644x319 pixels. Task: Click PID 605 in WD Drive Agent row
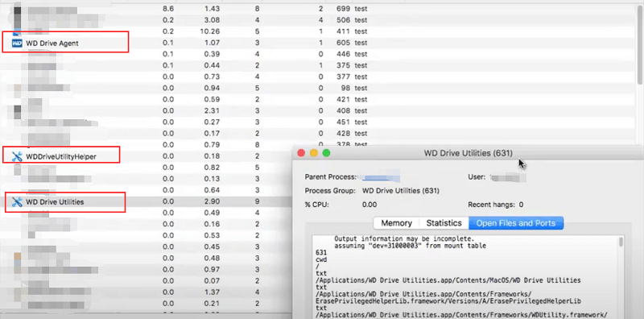343,43
